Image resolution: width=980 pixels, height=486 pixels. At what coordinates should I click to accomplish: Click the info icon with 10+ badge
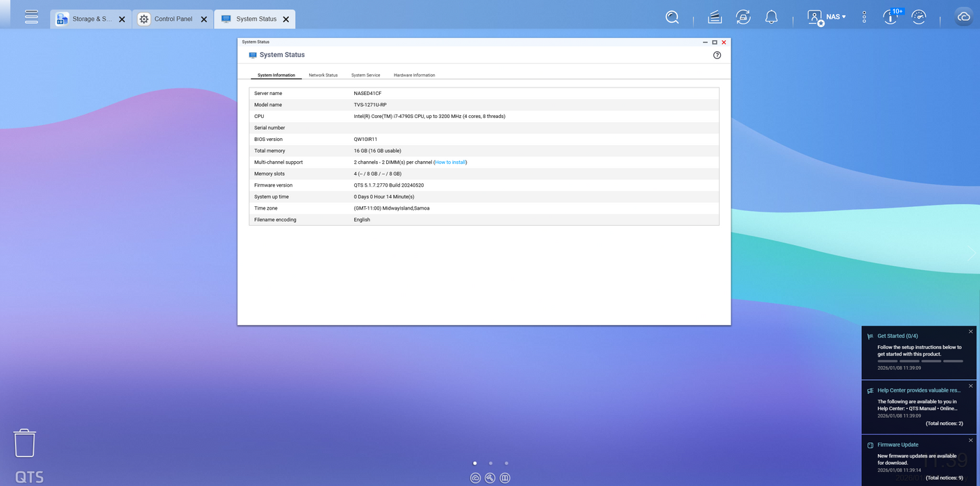point(891,17)
